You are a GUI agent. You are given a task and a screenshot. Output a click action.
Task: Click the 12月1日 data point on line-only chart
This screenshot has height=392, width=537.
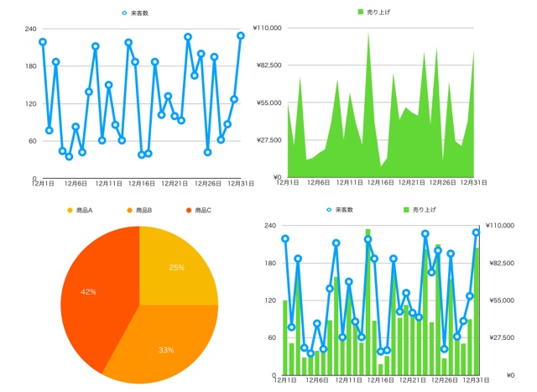pyautogui.click(x=43, y=42)
